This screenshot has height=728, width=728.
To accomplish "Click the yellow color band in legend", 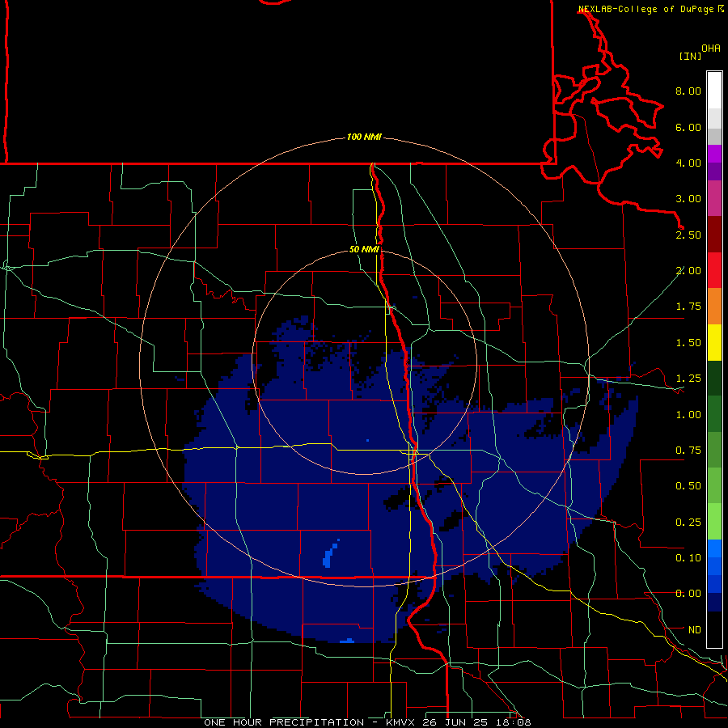I will pyautogui.click(x=714, y=343).
